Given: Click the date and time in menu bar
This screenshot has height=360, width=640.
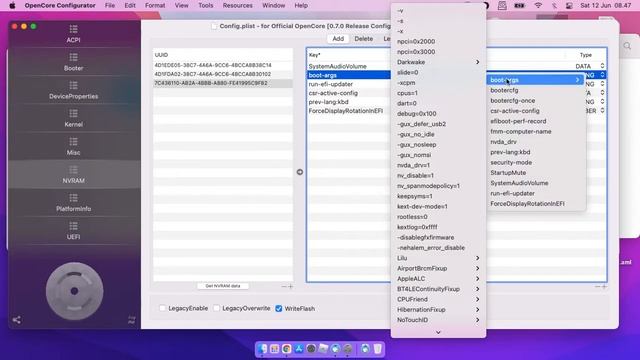Looking at the screenshot, I should pos(605,5).
